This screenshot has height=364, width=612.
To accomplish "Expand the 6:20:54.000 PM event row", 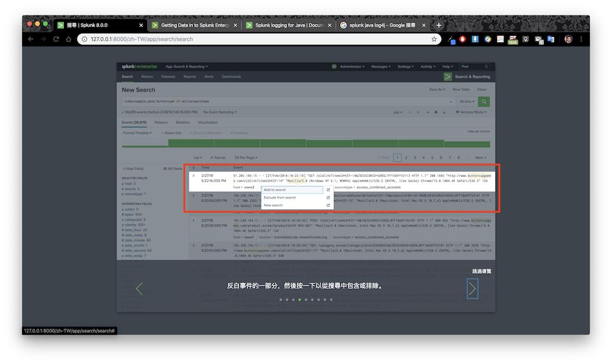I will (x=194, y=246).
